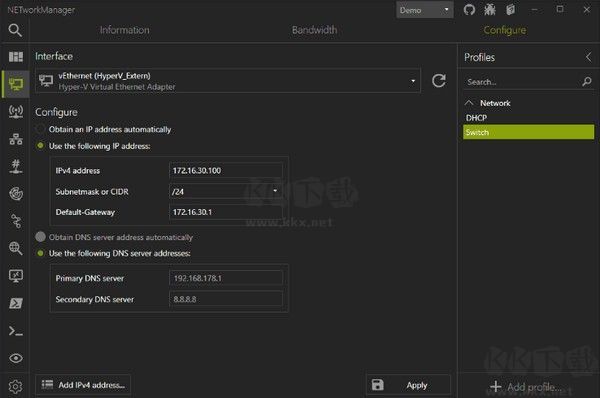Screen dimensions: 600x398
Task: Click the Apply button
Action: point(408,385)
